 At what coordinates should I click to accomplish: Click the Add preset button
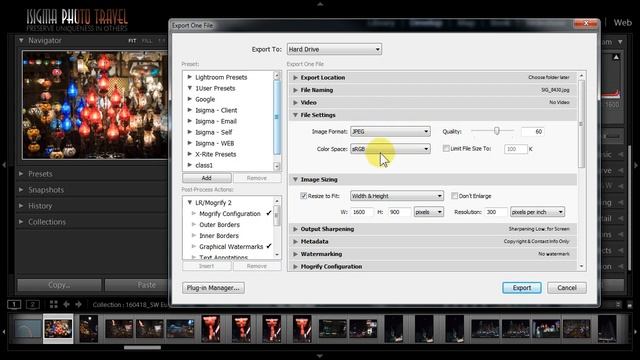[207, 178]
